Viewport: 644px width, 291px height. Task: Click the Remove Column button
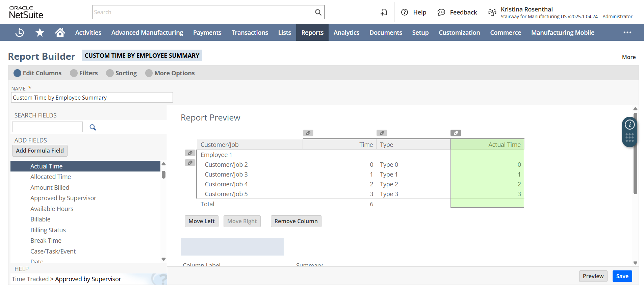tap(296, 221)
